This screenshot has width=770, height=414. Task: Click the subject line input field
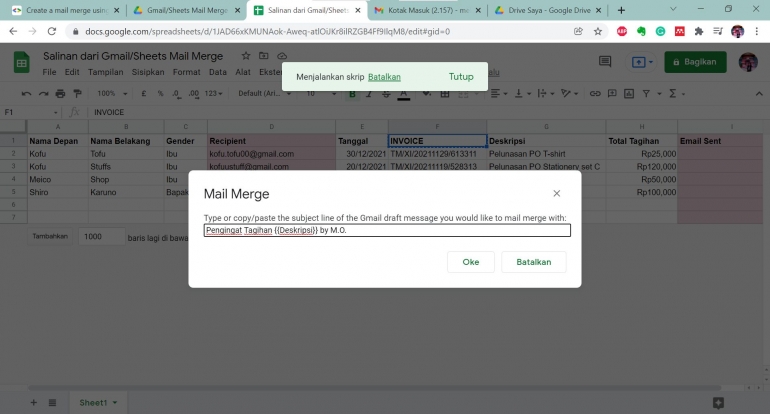pos(387,230)
